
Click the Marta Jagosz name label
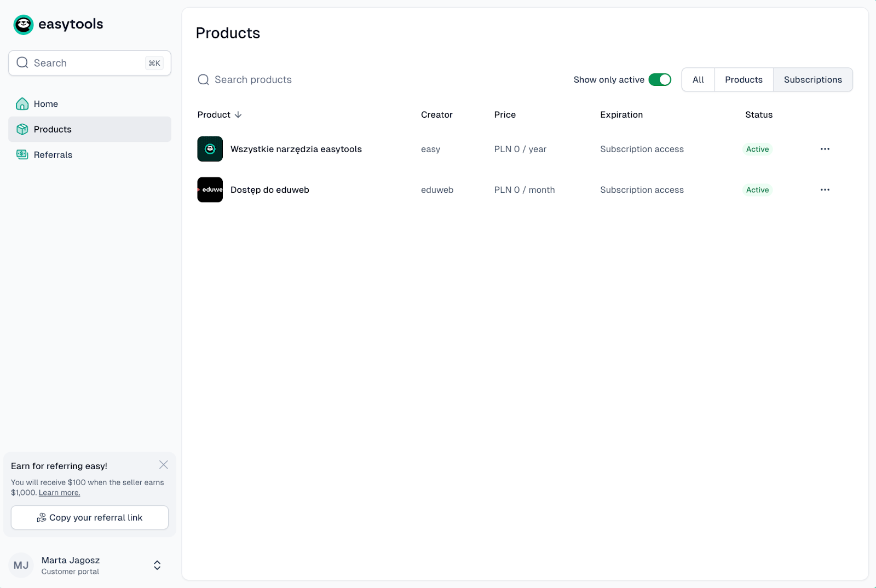pos(71,560)
